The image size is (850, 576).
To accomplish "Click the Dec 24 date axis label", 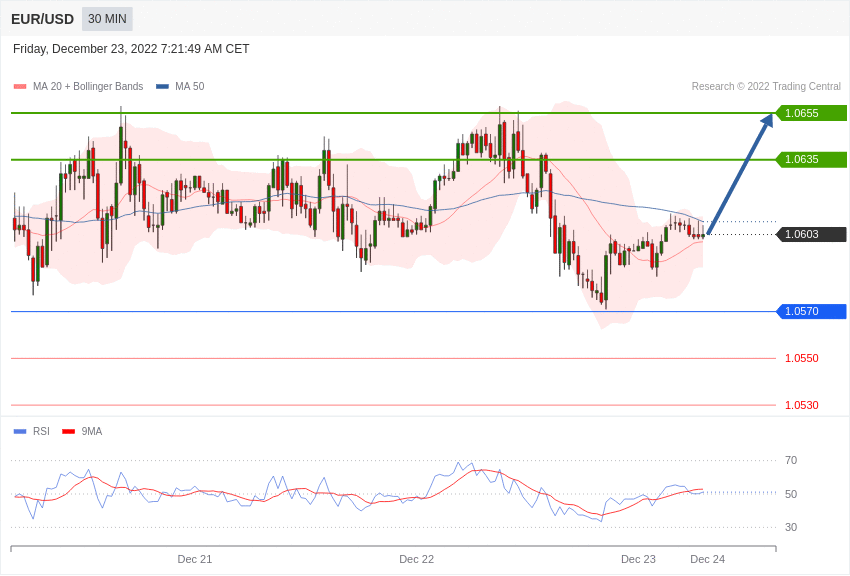I will [x=707, y=559].
